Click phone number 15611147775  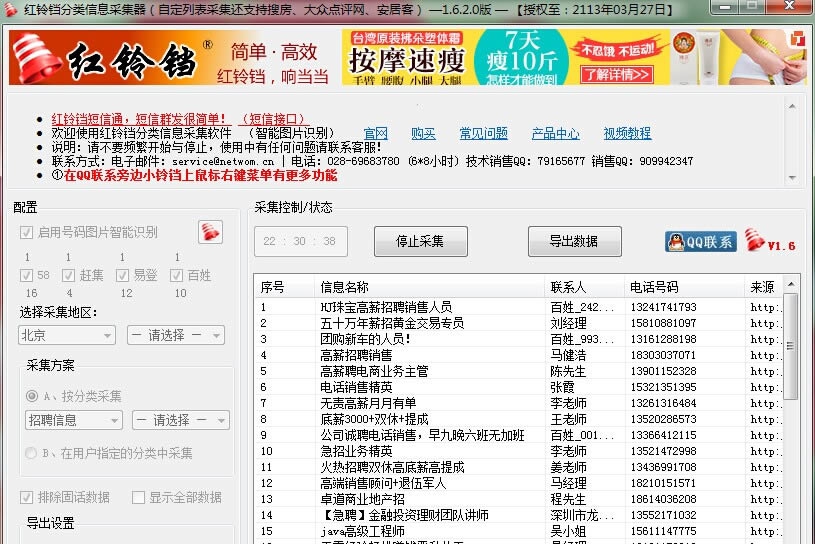663,532
